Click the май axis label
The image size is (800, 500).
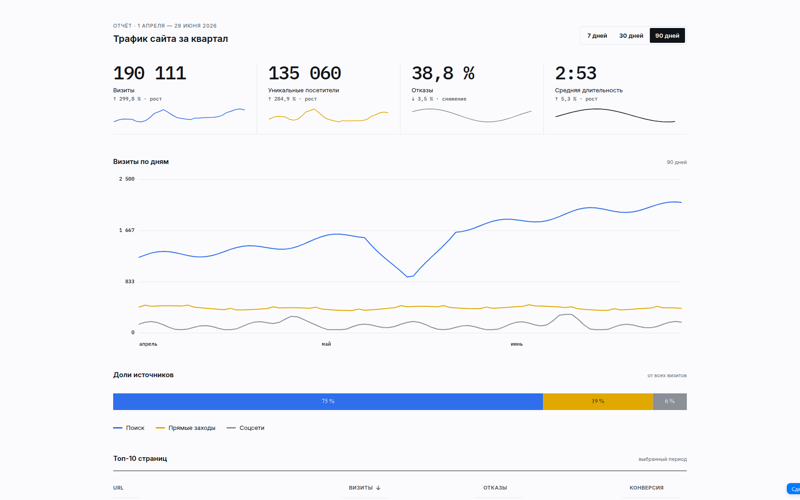[326, 344]
